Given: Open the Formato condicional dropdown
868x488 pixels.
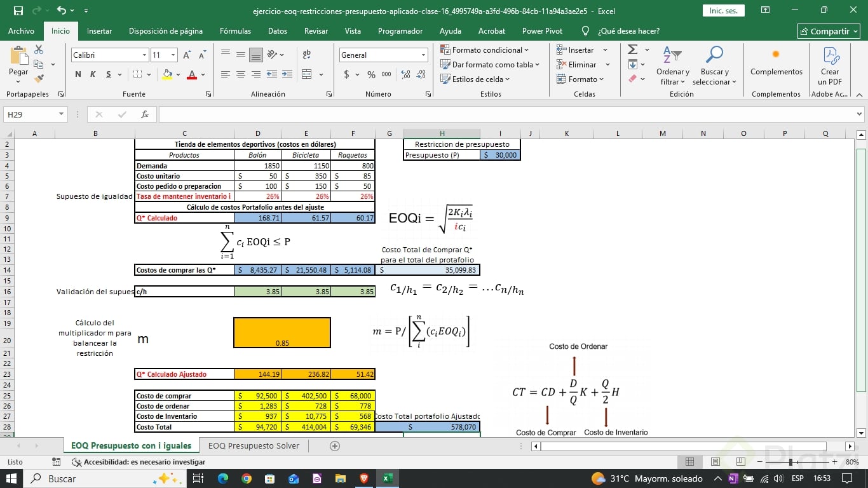Looking at the screenshot, I should (485, 50).
